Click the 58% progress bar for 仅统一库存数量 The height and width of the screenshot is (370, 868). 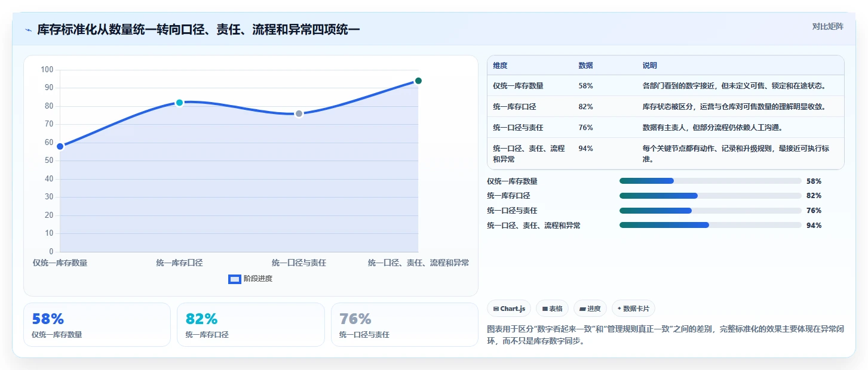[710, 181]
